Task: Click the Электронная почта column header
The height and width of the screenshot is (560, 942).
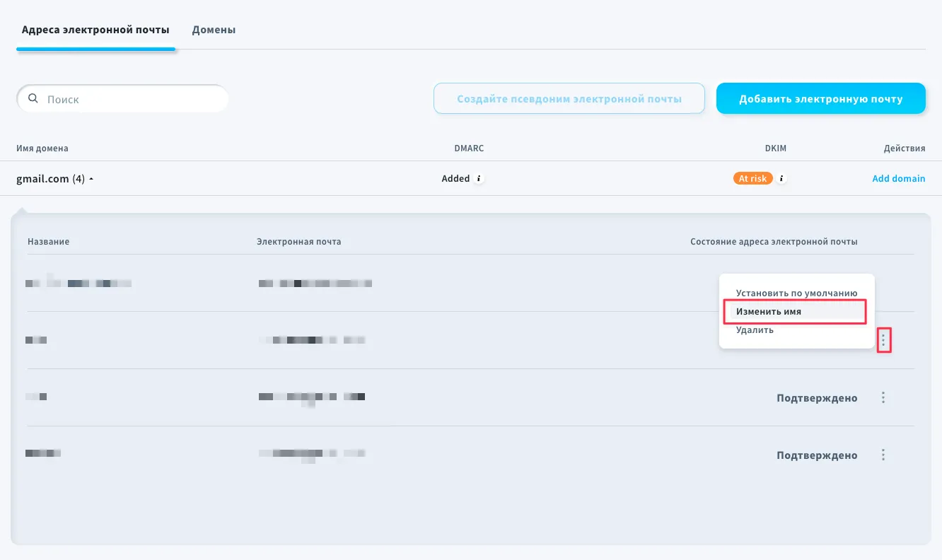Action: 298,241
